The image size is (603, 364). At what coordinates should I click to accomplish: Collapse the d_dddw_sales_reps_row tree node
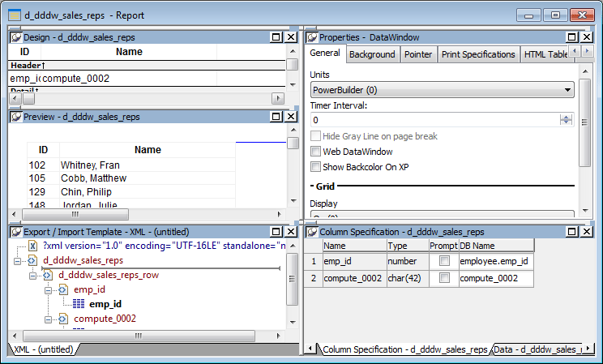[x=34, y=276]
